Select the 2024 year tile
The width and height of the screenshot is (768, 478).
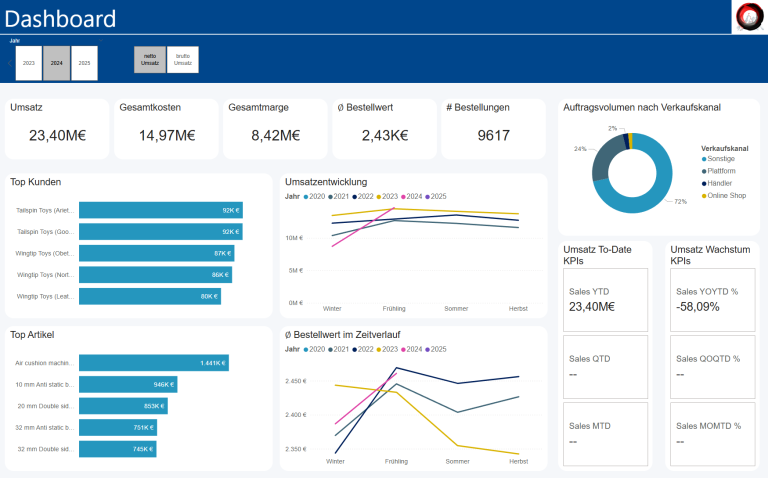57,62
